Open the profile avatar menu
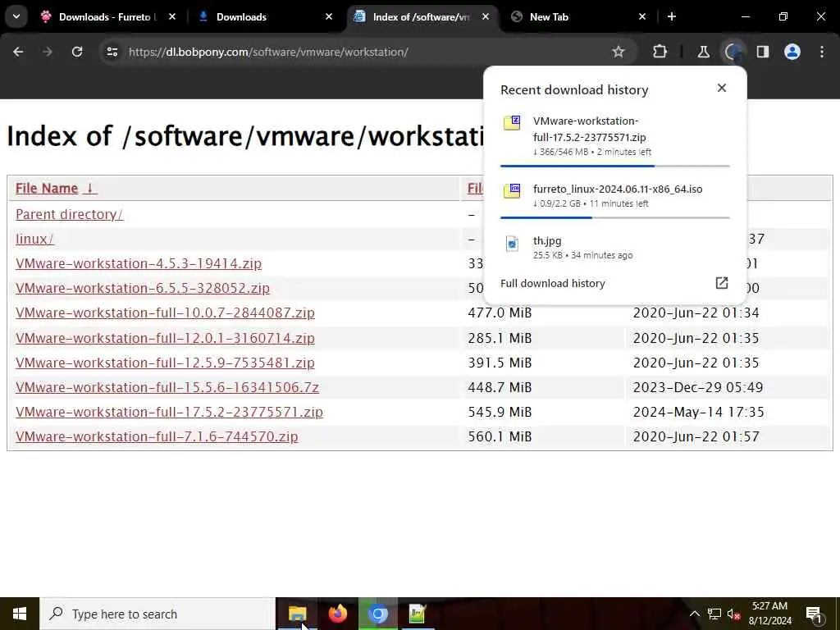This screenshot has height=630, width=840. tap(792, 52)
